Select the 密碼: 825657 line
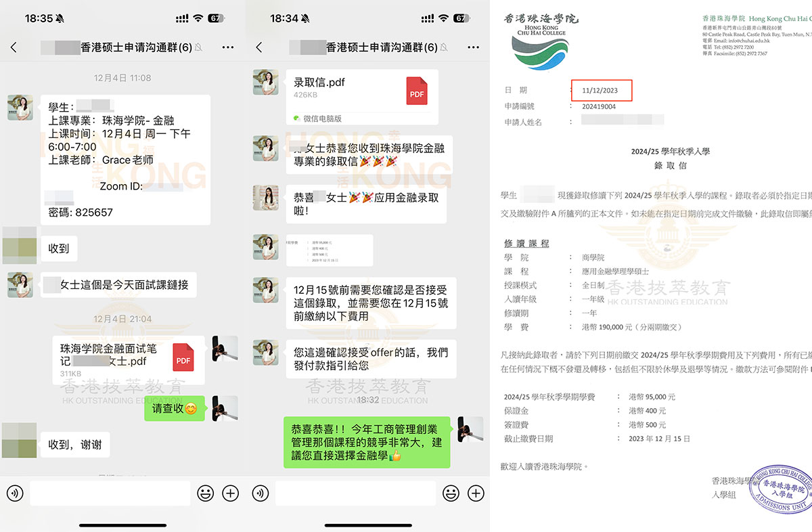The height and width of the screenshot is (532, 812). pyautogui.click(x=81, y=212)
